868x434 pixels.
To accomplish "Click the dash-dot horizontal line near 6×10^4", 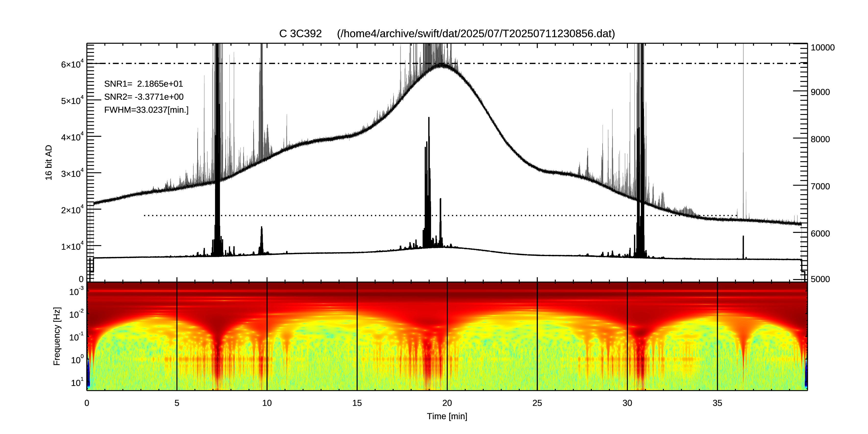I will pyautogui.click(x=447, y=63).
